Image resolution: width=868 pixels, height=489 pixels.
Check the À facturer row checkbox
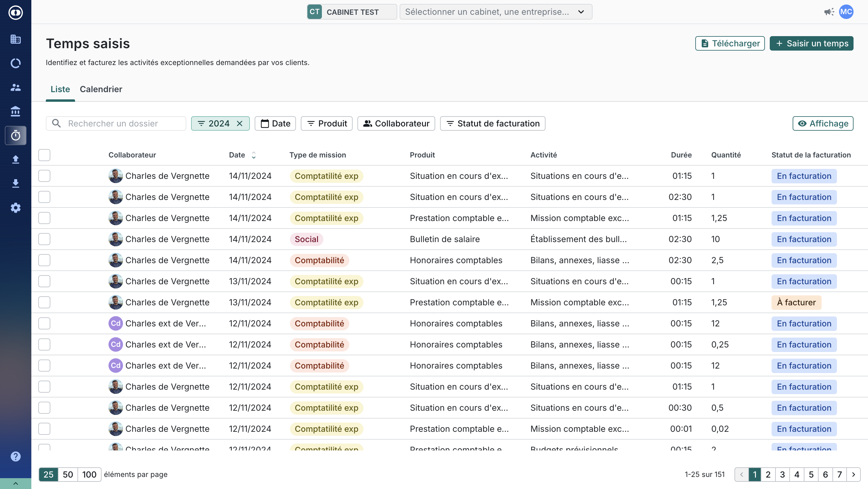pos(44,302)
